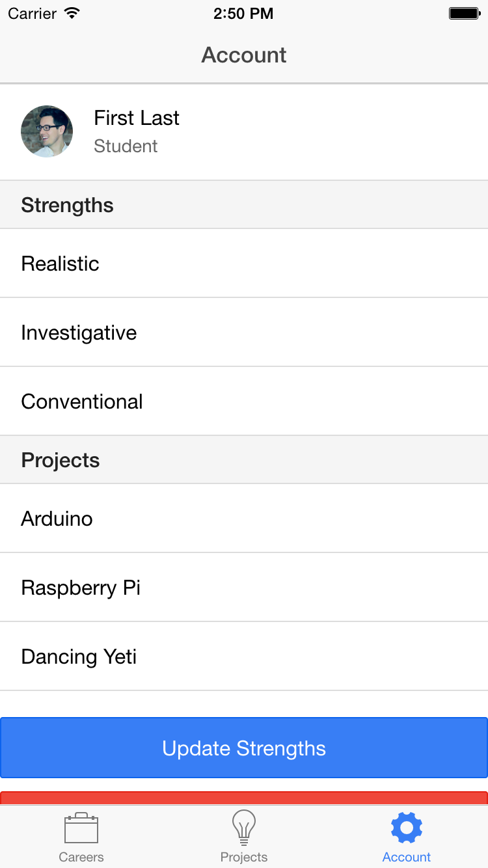Tap the 2:50 PM status clock
Image resolution: width=488 pixels, height=868 pixels.
pos(243,14)
